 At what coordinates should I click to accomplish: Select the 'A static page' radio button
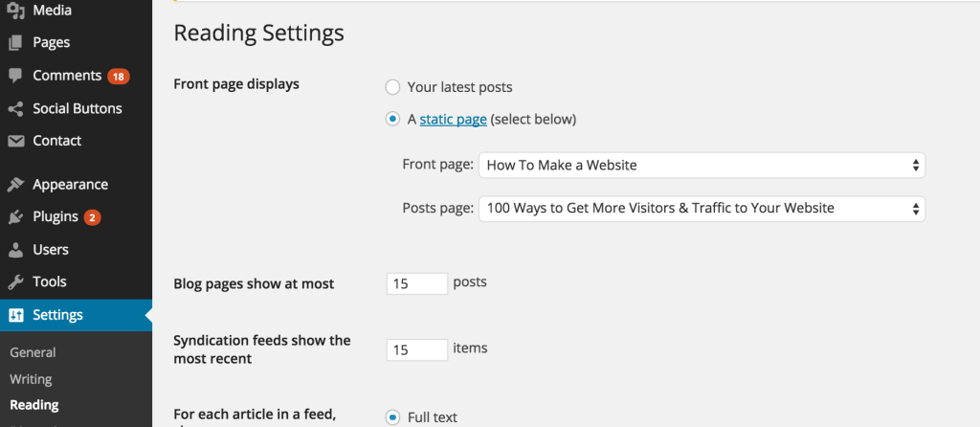[392, 120]
